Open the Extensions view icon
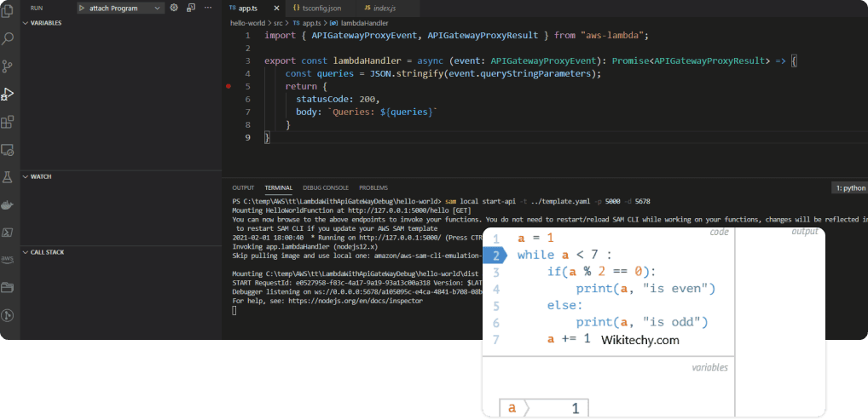The width and height of the screenshot is (868, 420). [9, 122]
